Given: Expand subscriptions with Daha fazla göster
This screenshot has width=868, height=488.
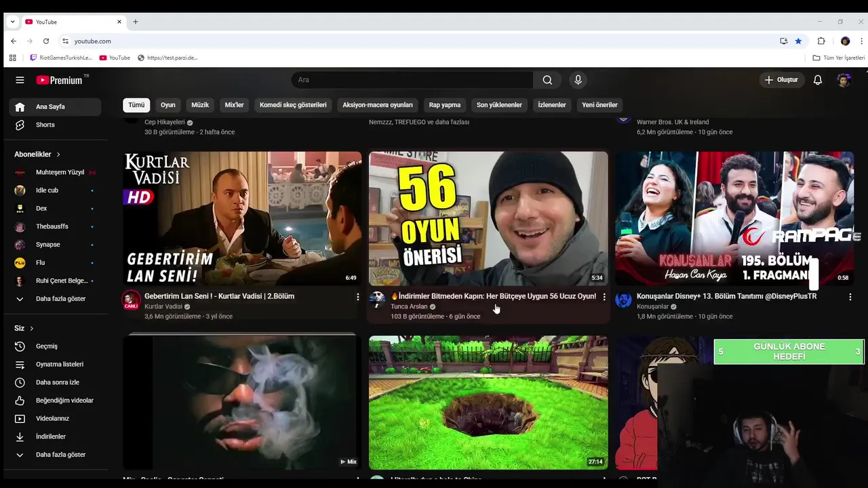Looking at the screenshot, I should 55,299.
